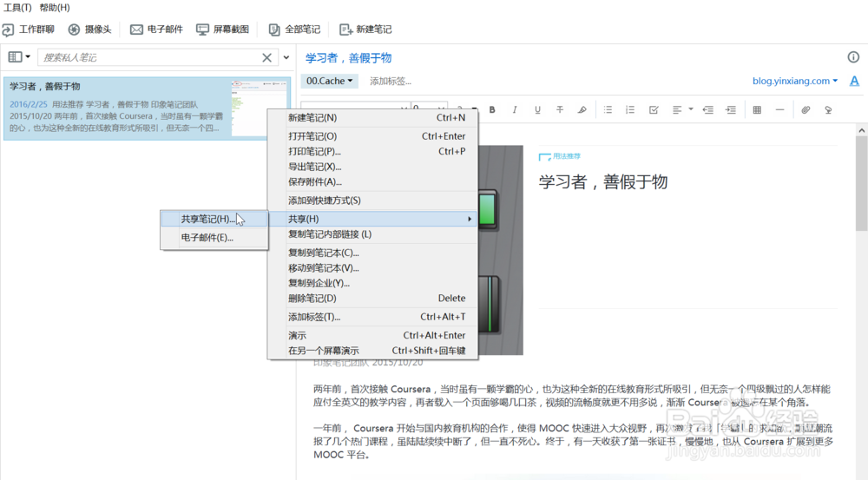Attach a file with paperclip icon
Screen dimensions: 868x480
pos(806,109)
